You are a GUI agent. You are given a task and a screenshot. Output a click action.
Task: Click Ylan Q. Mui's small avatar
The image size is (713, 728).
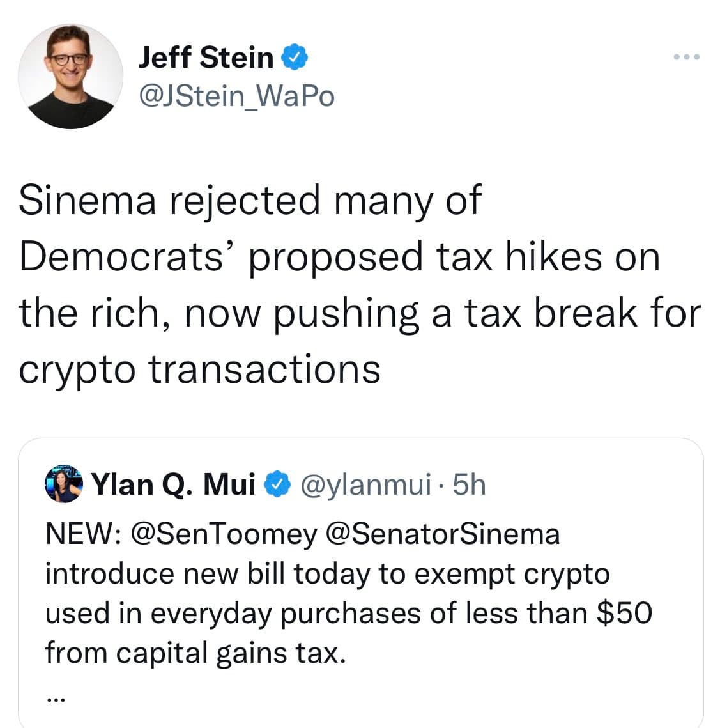[65, 484]
